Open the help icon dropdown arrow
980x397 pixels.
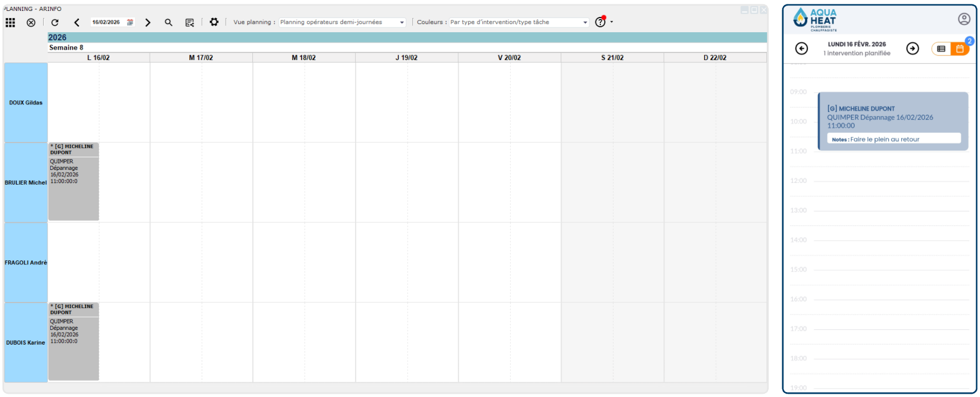point(612,22)
